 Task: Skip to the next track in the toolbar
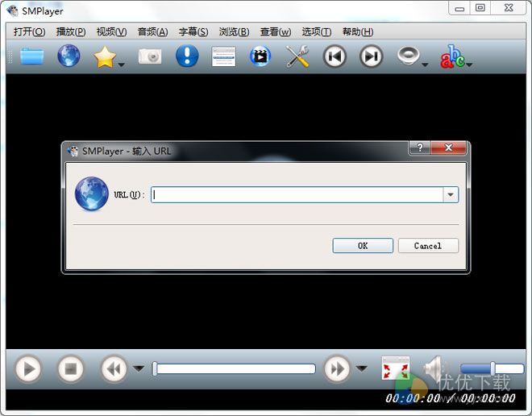pyautogui.click(x=371, y=56)
